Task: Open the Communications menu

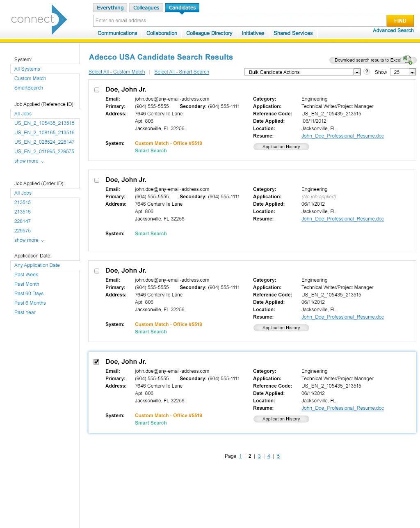Action: tap(117, 33)
